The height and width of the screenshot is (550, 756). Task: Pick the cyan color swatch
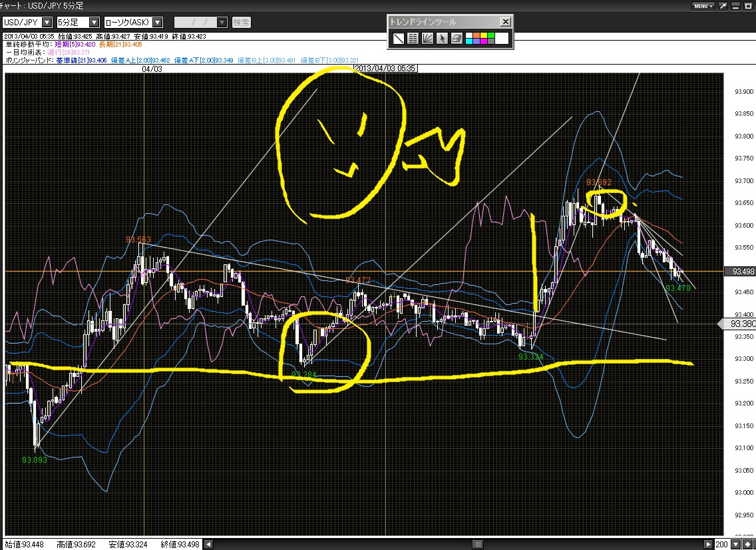[469, 41]
